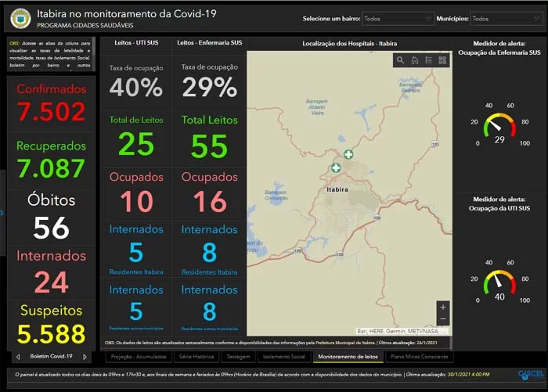Image resolution: width=548 pixels, height=392 pixels.
Task: Click the upper hospital cross marker
Action: coord(348,154)
